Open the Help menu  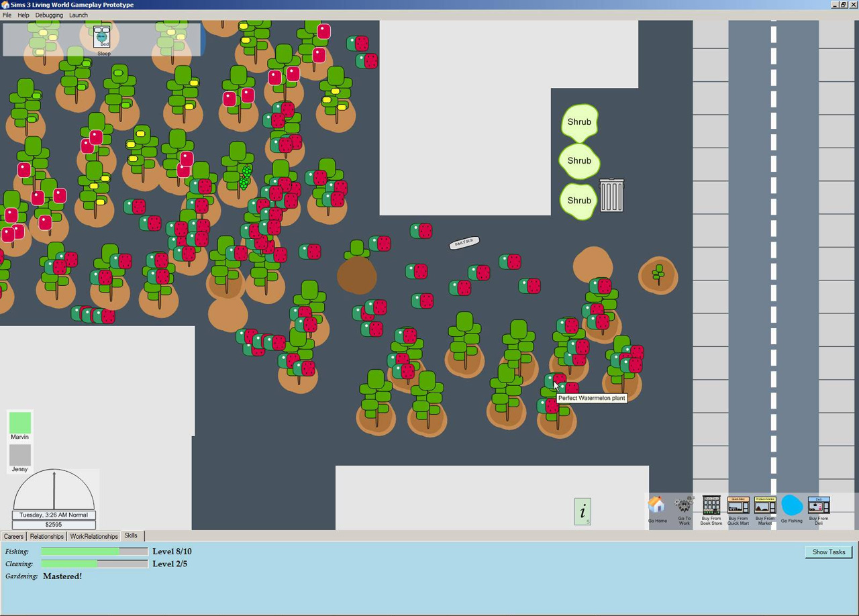(23, 15)
